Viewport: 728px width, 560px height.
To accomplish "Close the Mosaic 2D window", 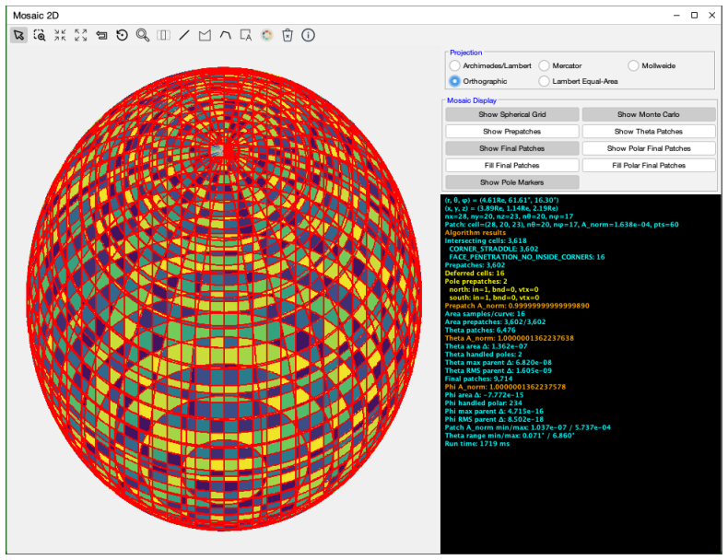I will (711, 16).
